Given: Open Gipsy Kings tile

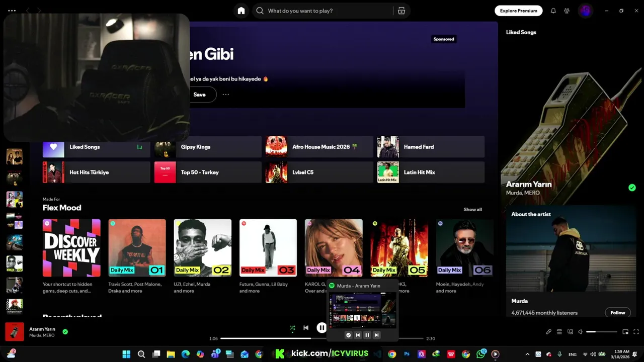Looking at the screenshot, I should point(208,147).
